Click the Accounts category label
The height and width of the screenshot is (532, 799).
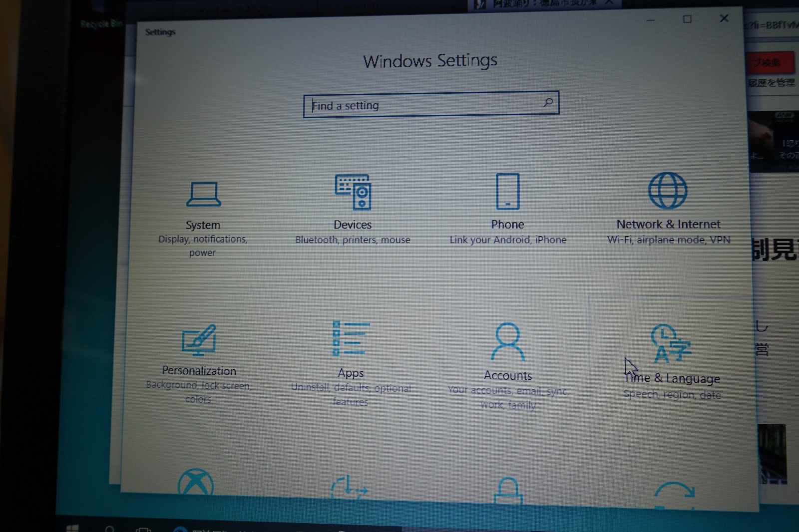click(x=508, y=375)
